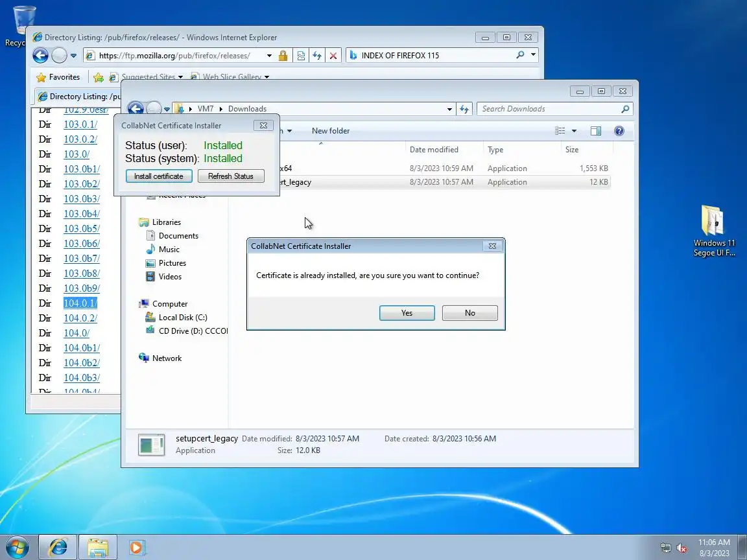Sort by the Date modified column header
747x560 pixels.
pyautogui.click(x=434, y=150)
